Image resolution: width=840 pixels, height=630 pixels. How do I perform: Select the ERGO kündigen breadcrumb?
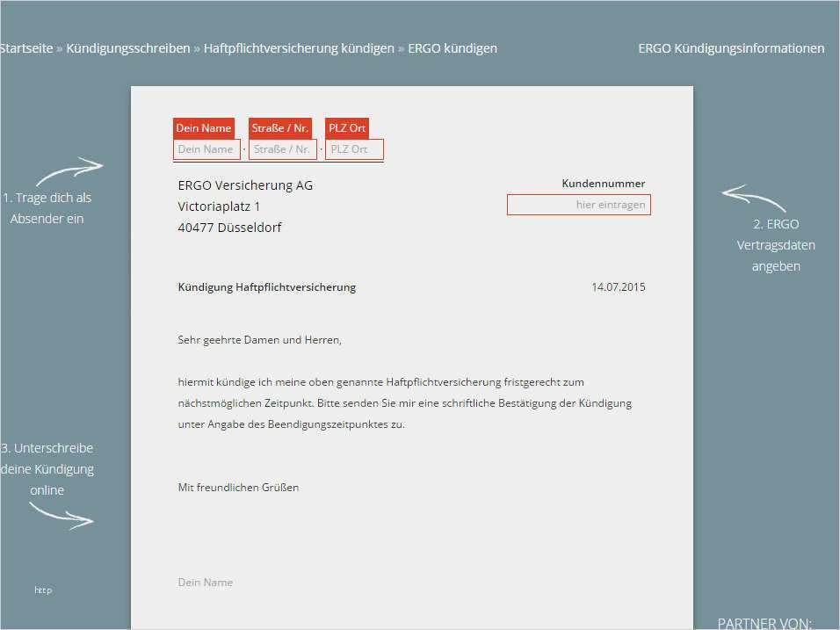[452, 48]
